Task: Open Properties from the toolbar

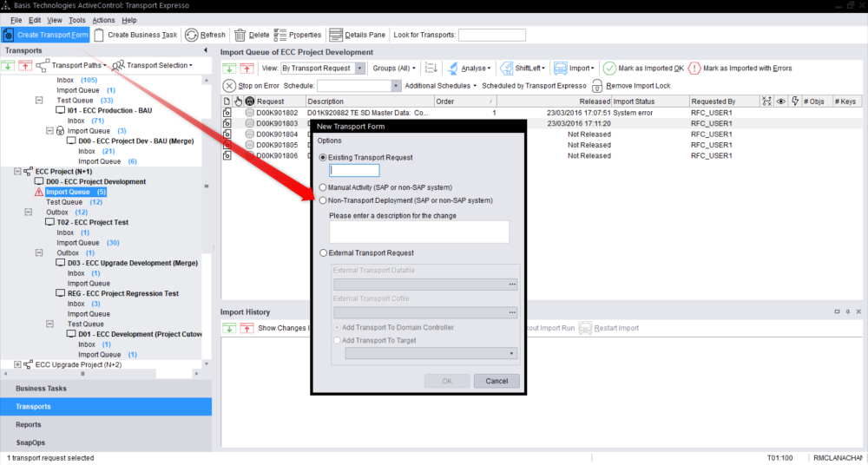Action: click(x=298, y=35)
